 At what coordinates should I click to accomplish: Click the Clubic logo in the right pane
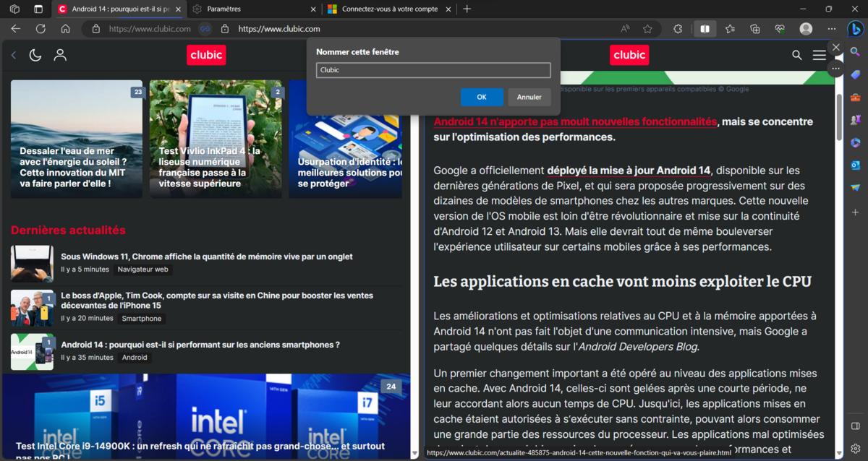(x=629, y=55)
